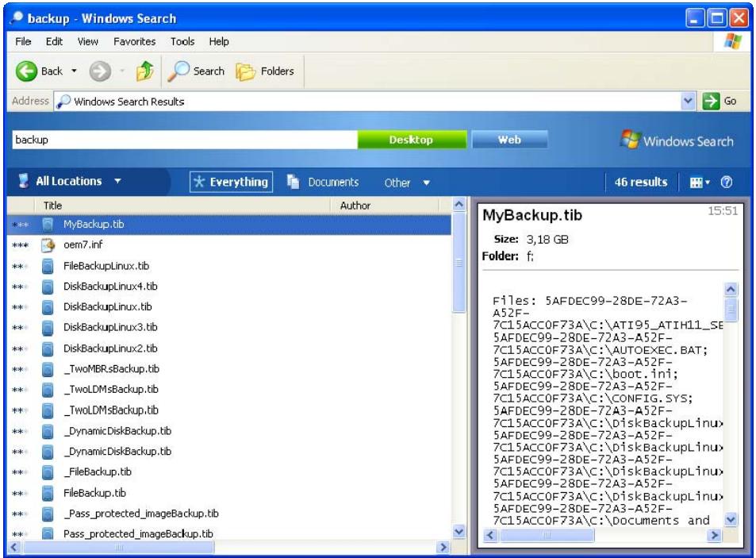This screenshot has width=756, height=558.
Task: Click the DiskBackupLinux3.tib file icon
Action: (x=48, y=328)
